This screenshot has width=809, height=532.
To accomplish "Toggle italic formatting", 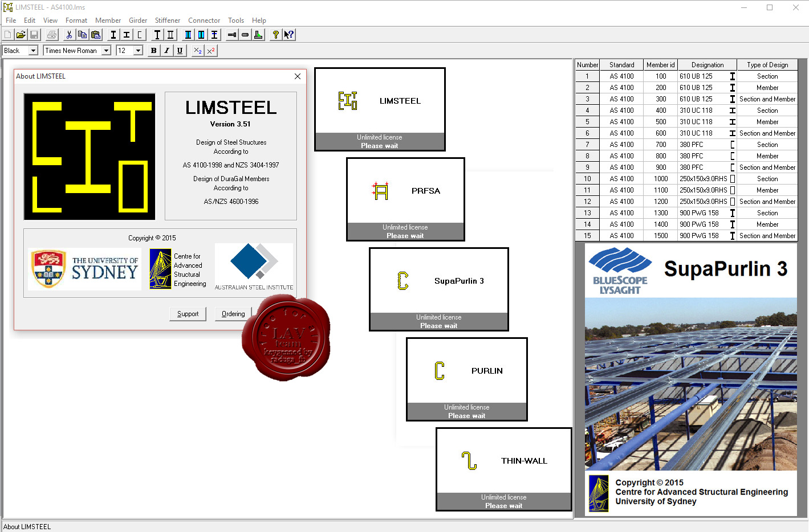I will pos(166,51).
